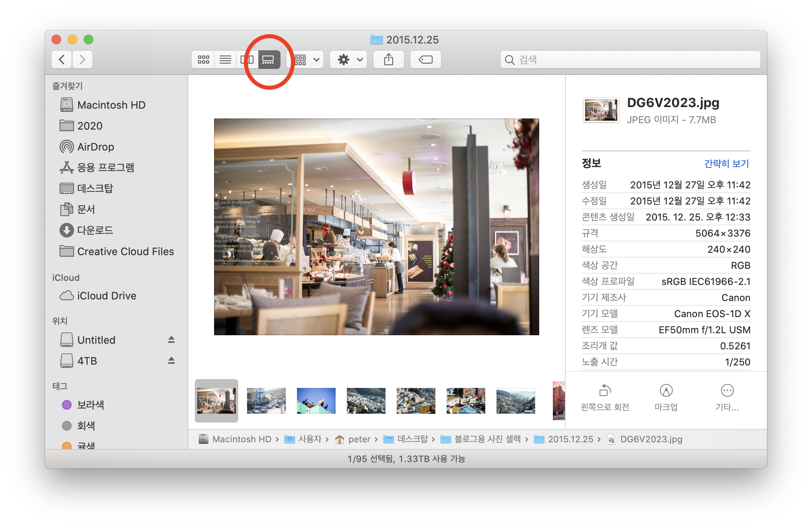Switch to list view mode
This screenshot has width=812, height=528.
tap(225, 60)
